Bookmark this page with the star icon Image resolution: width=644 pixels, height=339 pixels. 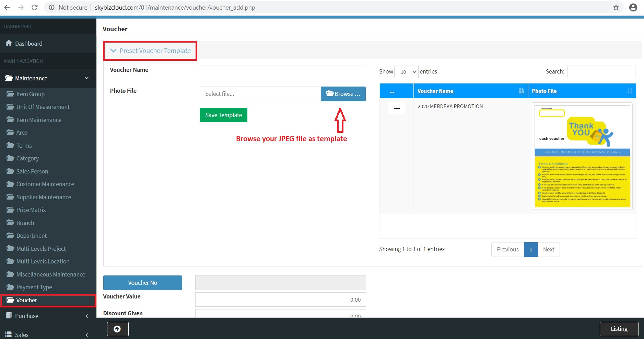pos(616,8)
